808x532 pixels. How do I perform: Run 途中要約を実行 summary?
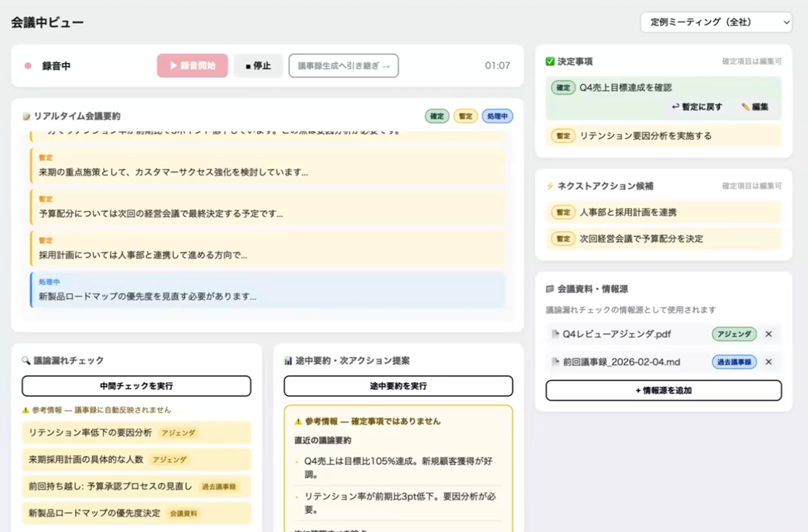398,386
